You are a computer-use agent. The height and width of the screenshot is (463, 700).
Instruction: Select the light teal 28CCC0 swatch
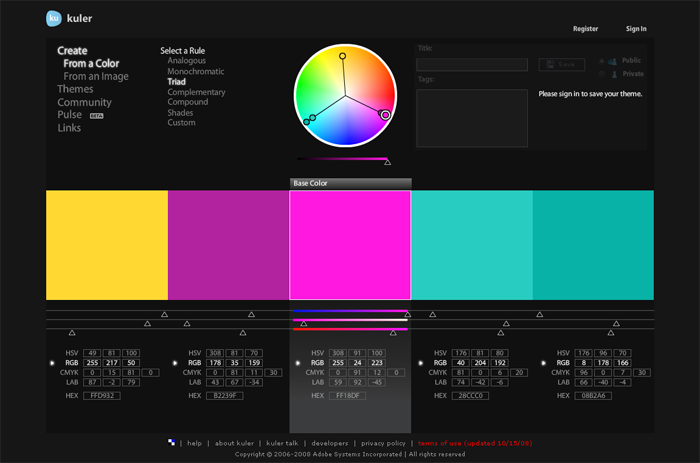coord(472,245)
